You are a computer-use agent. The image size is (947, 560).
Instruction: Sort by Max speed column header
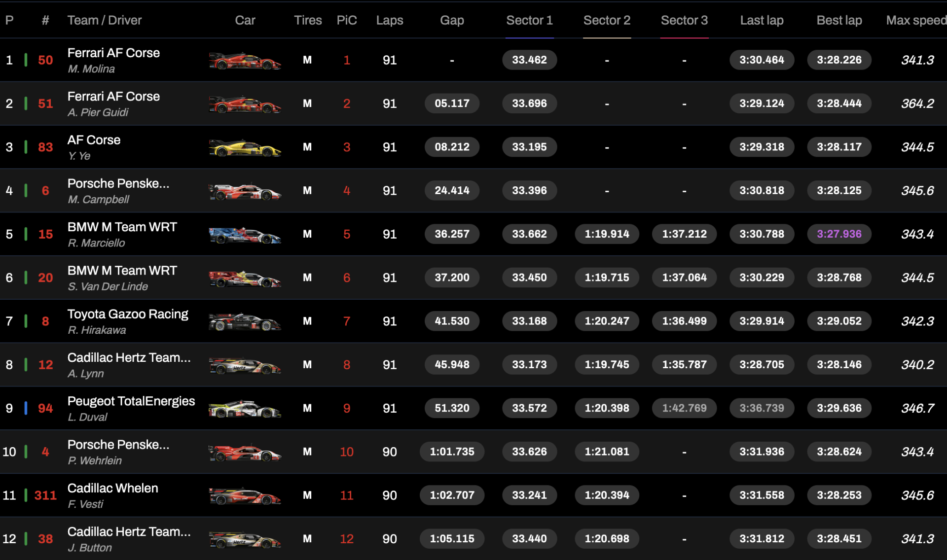click(916, 21)
